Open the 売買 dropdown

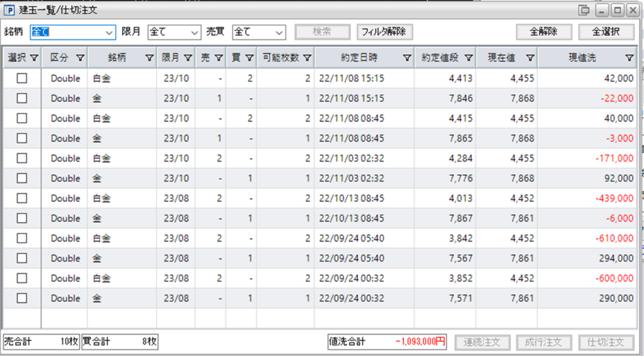pyautogui.click(x=258, y=32)
